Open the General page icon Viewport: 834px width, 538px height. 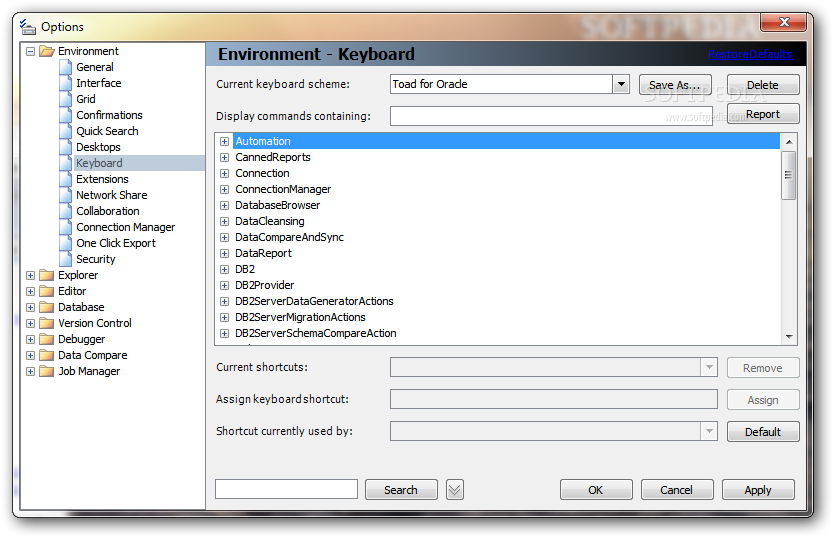pos(65,67)
